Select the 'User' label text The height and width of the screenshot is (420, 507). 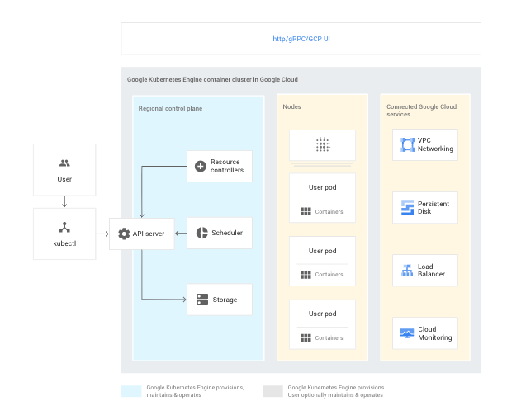click(64, 179)
